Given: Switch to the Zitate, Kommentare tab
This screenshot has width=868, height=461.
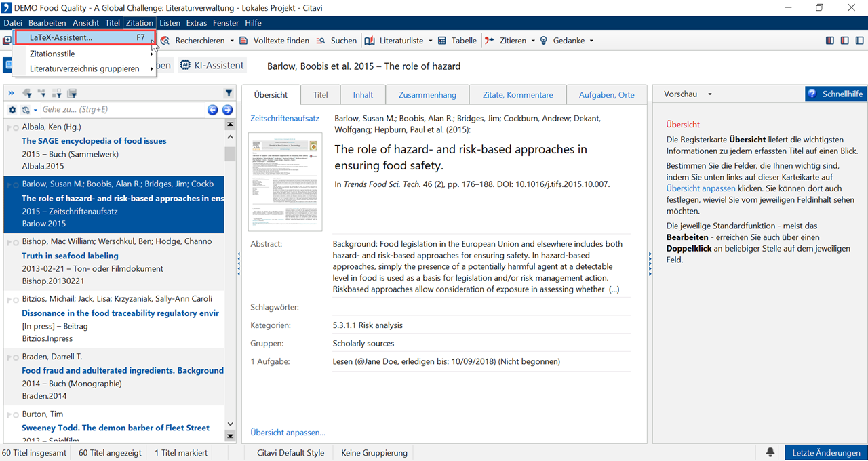Looking at the screenshot, I should pyautogui.click(x=517, y=95).
